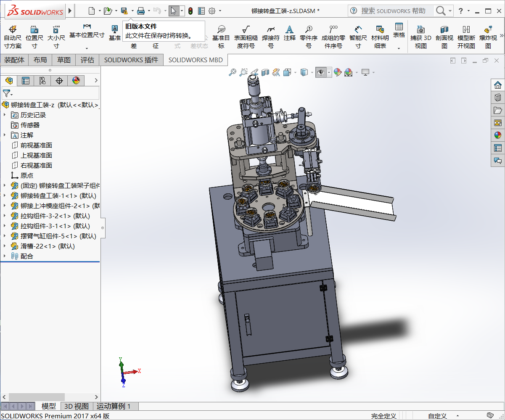Click the Zoom to Fit magnifier icon
This screenshot has width=505, height=420.
click(x=232, y=73)
